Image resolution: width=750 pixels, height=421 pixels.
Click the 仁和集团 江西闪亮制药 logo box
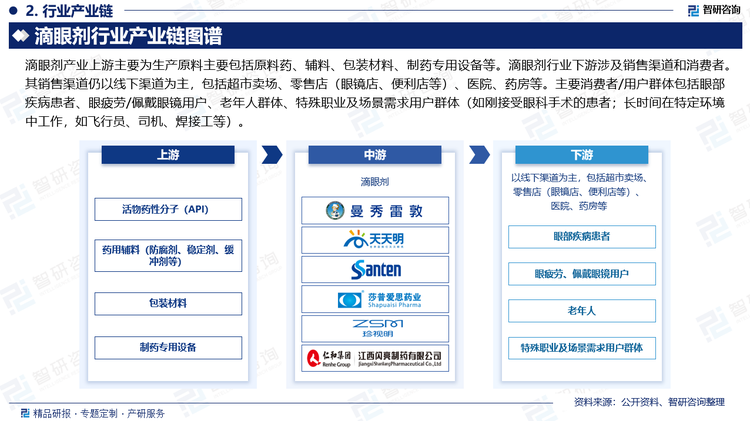375,358
